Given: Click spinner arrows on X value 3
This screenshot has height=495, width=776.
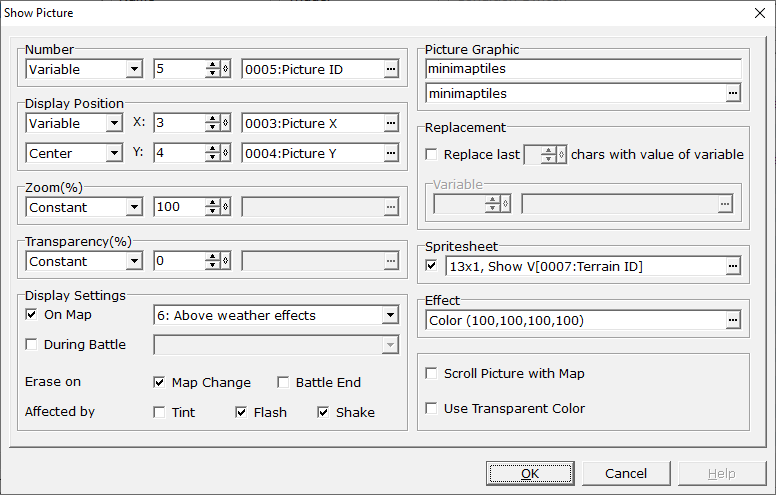Looking at the screenshot, I should (x=213, y=123).
